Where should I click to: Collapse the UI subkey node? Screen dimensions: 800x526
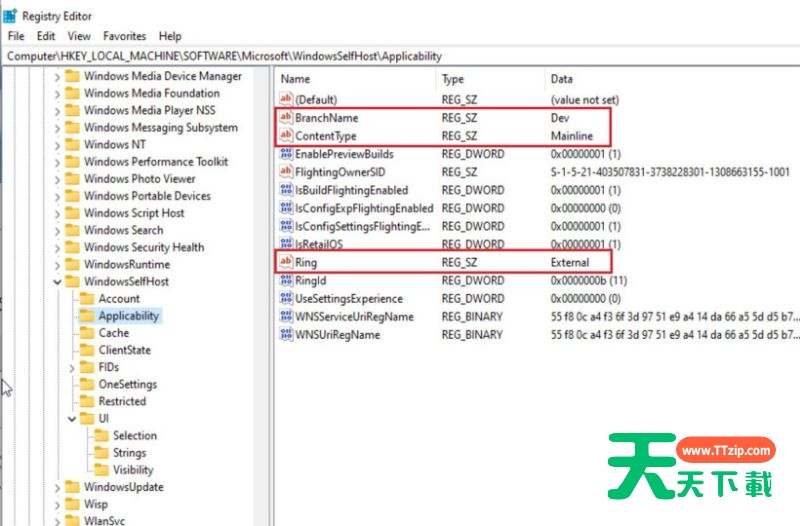(x=71, y=418)
